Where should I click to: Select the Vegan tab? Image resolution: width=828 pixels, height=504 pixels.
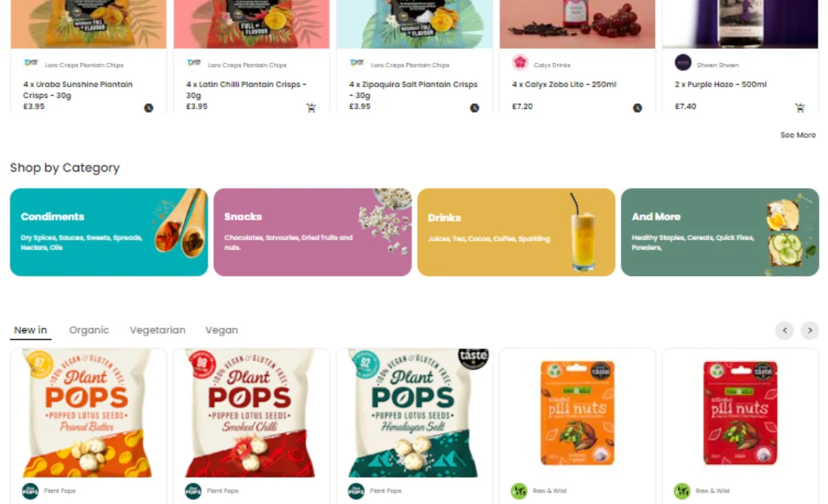(x=221, y=329)
